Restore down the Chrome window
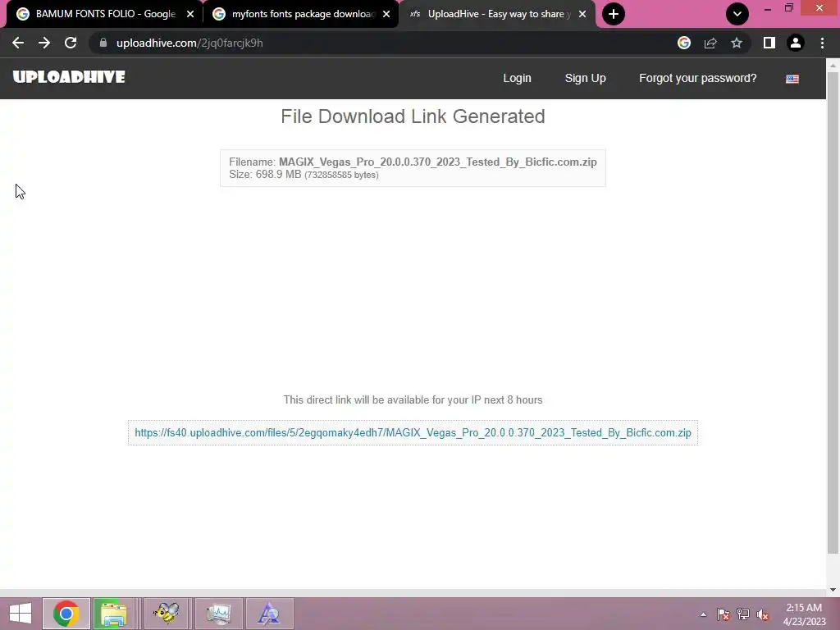The image size is (840, 630). coord(789,8)
